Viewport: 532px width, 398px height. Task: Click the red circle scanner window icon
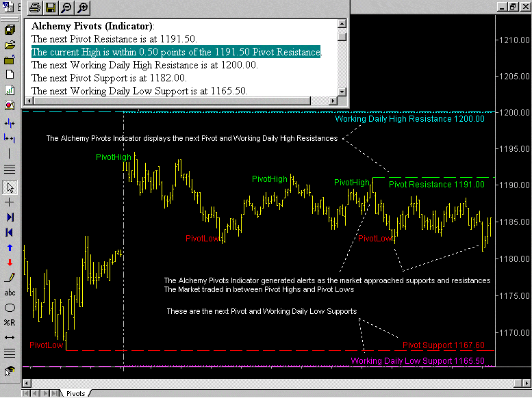10,105
